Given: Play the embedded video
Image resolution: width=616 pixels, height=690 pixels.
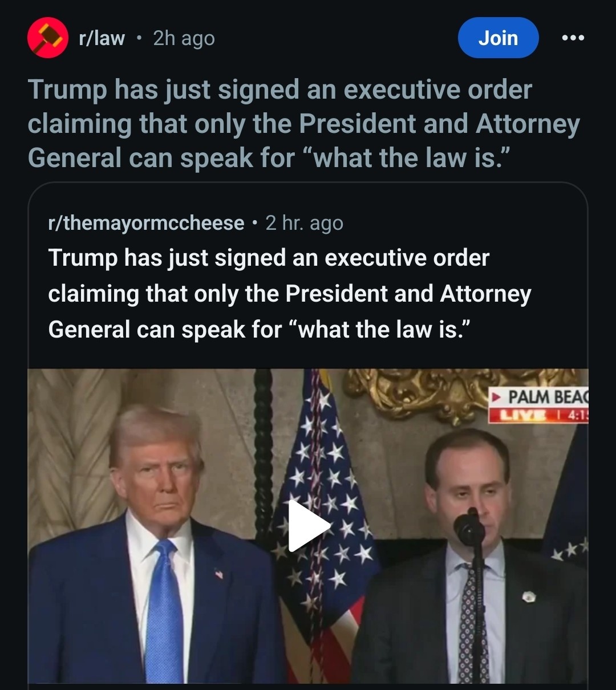Looking at the screenshot, I should point(308,526).
